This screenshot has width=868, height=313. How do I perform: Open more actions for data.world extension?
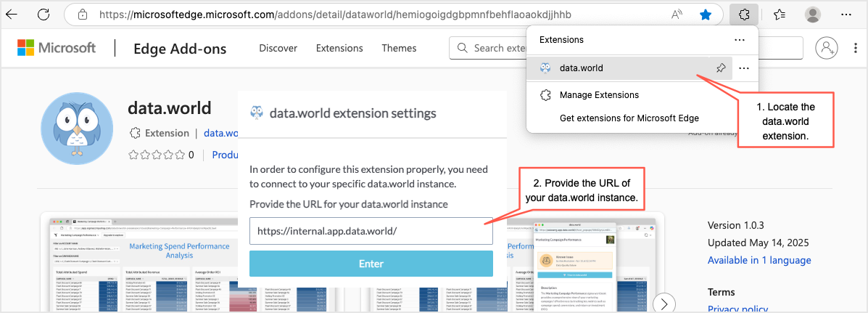click(744, 68)
